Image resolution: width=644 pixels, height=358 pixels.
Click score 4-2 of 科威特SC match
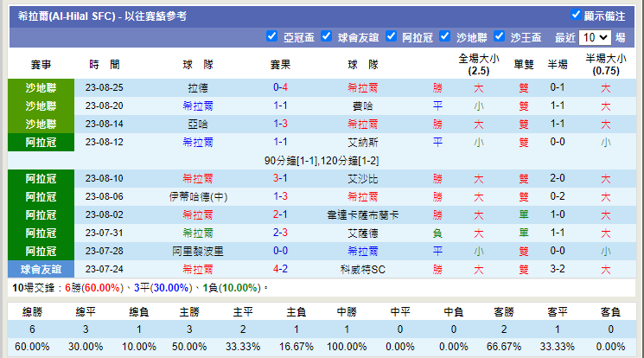coord(281,269)
